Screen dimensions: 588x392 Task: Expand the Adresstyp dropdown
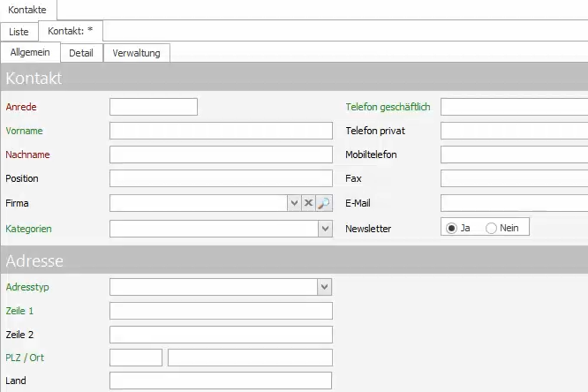coord(325,287)
